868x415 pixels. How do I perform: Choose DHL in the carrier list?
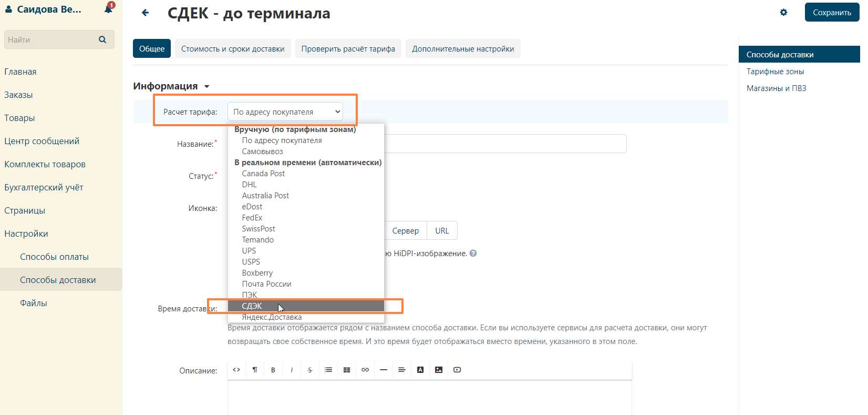(306, 185)
